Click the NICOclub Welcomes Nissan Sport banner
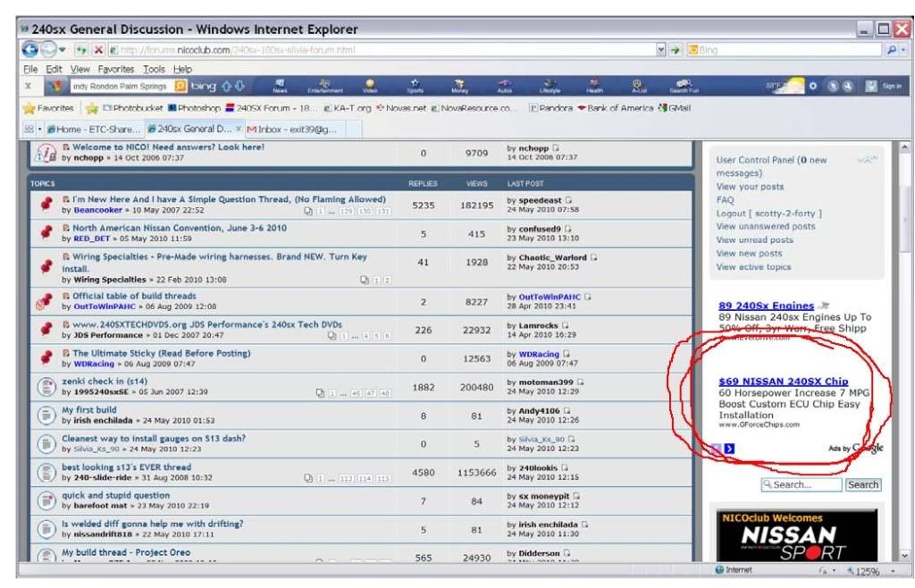 point(796,535)
